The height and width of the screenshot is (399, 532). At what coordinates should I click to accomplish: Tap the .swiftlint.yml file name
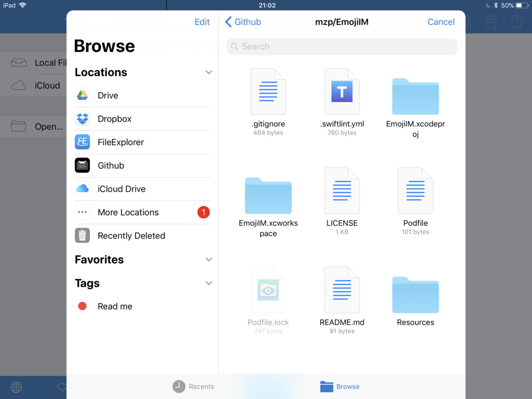tap(342, 124)
